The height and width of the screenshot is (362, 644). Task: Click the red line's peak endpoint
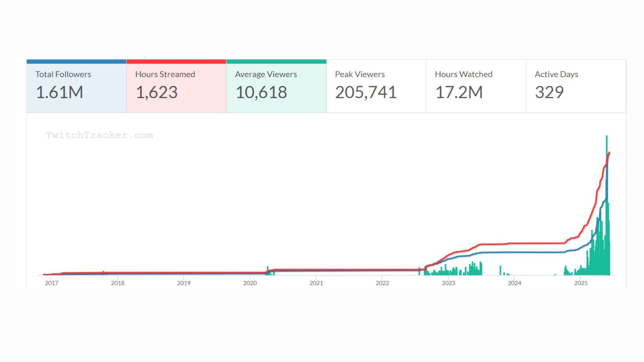[609, 153]
